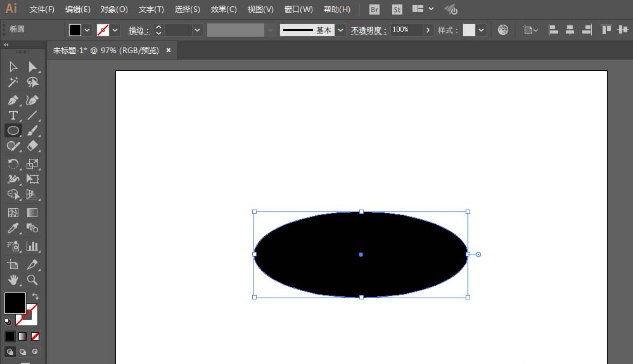This screenshot has height=364, width=633.
Task: Click the large black fill swatch
Action: pos(15,303)
